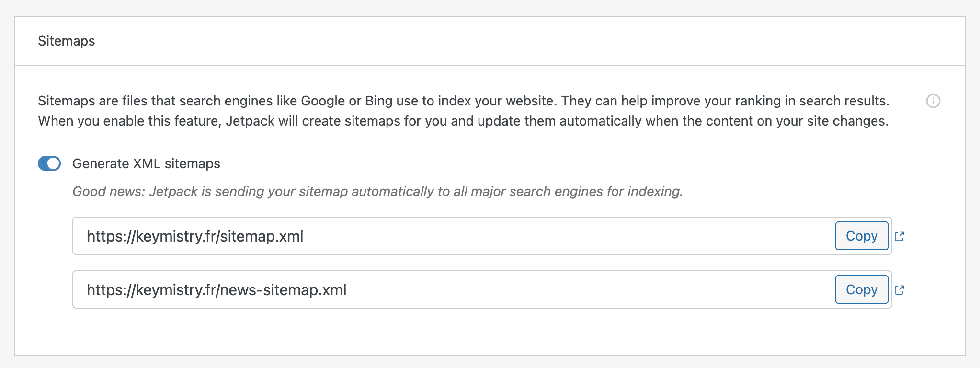
Task: Click the Generate XML sitemaps label text
Action: point(146,163)
